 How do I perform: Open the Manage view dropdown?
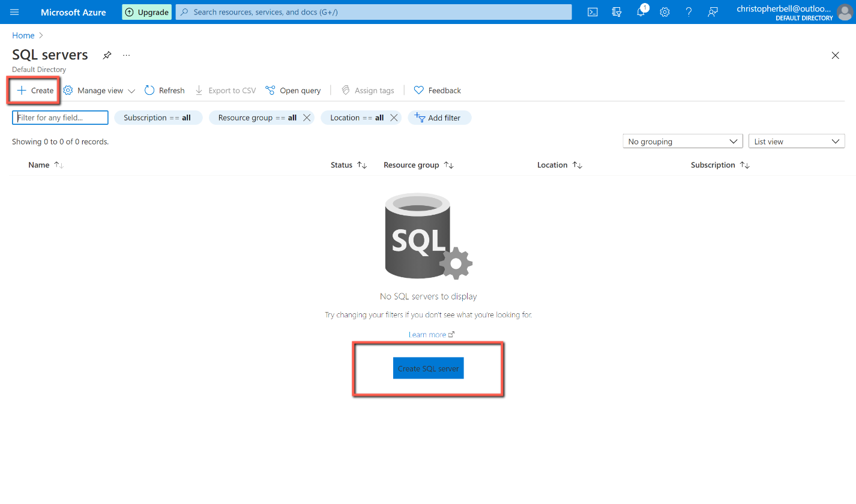(x=99, y=90)
